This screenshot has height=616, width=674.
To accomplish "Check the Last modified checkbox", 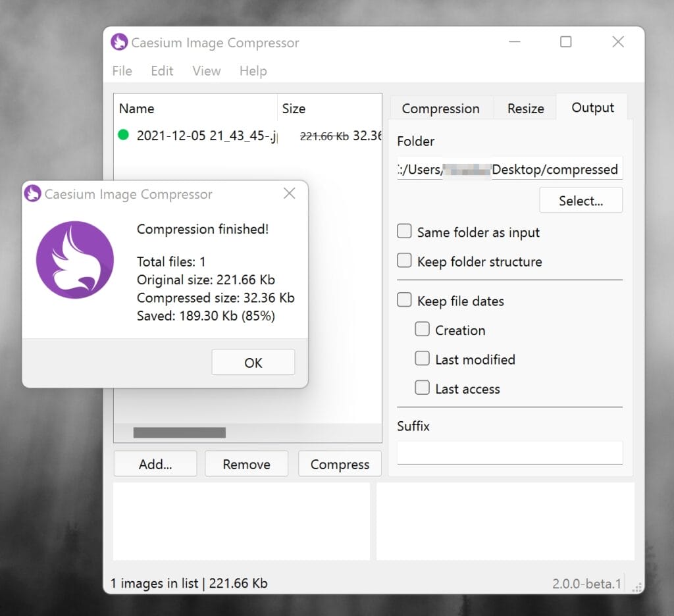I will (422, 358).
